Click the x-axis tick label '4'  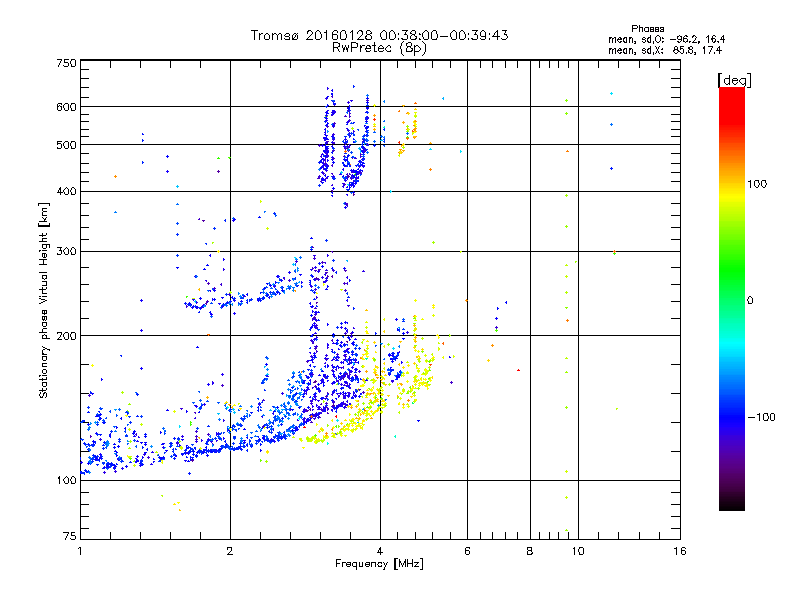click(x=380, y=551)
